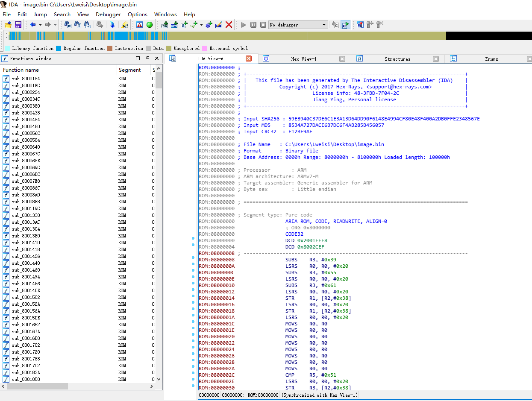This screenshot has height=401, width=532.
Task: Click the Open file folder icon
Action: pyautogui.click(x=8, y=25)
